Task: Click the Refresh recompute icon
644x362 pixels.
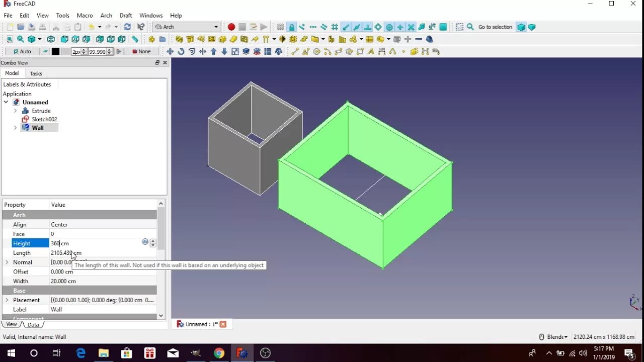Action: click(127, 27)
